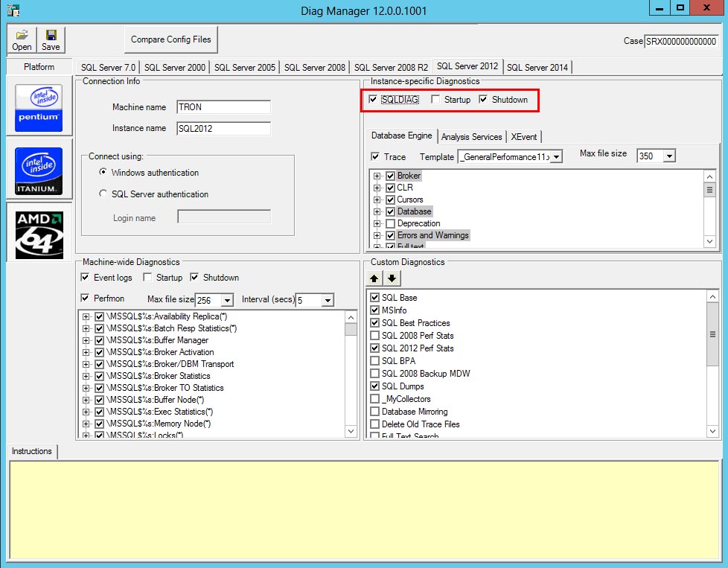Check the SQL 2008 Perf Stats diagnostic
728x568 pixels.
374,335
